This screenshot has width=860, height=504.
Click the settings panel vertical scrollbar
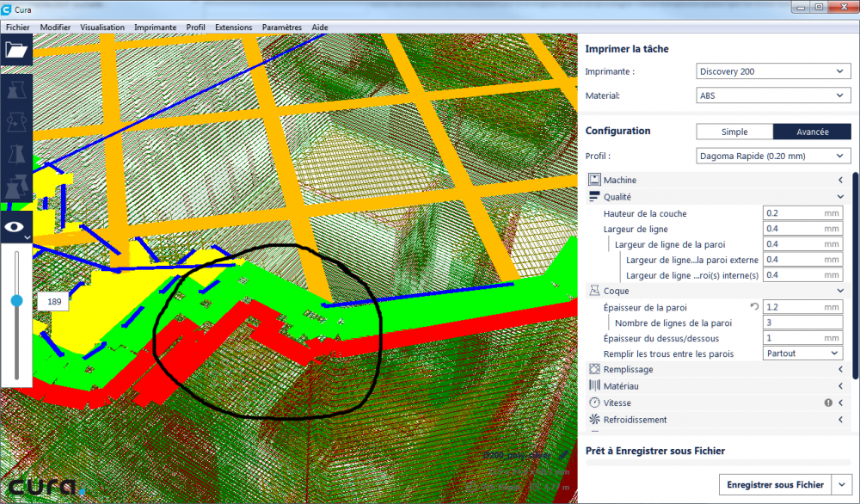click(856, 275)
